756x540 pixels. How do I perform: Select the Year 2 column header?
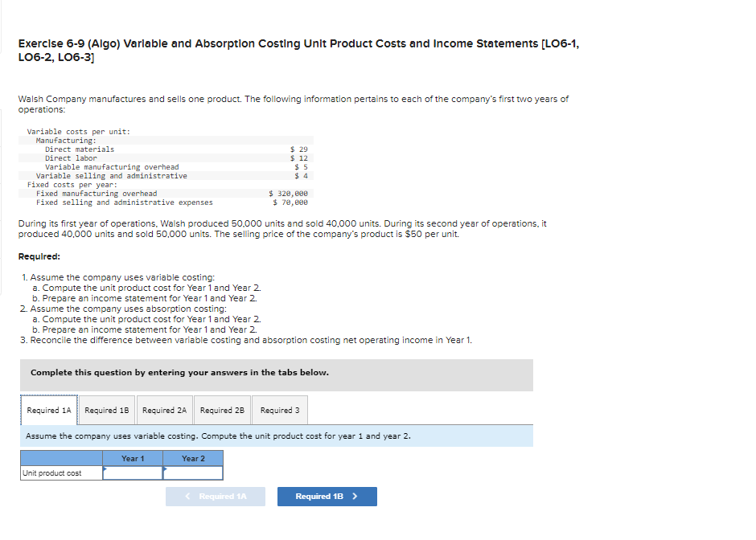click(193, 459)
